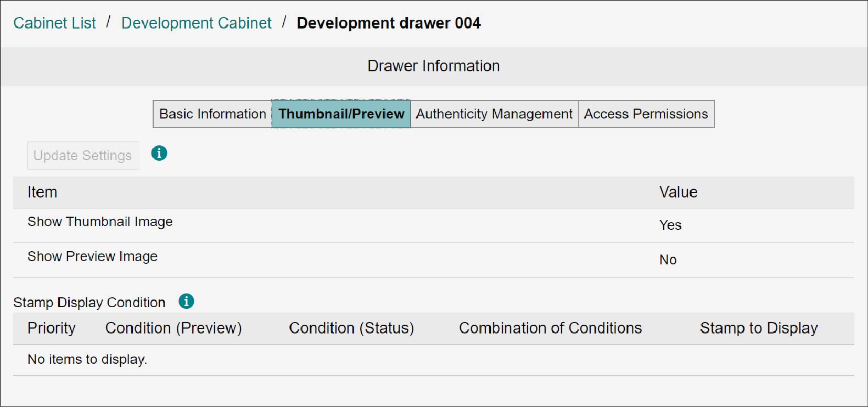Image resolution: width=868 pixels, height=407 pixels.
Task: Click the Condition (Preview) column header
Action: click(173, 328)
